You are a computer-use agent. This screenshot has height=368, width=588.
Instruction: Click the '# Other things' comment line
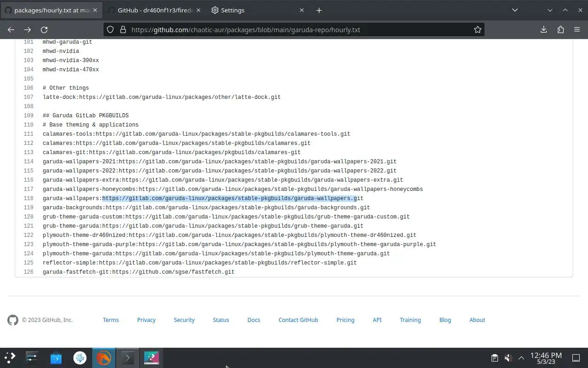point(66,88)
